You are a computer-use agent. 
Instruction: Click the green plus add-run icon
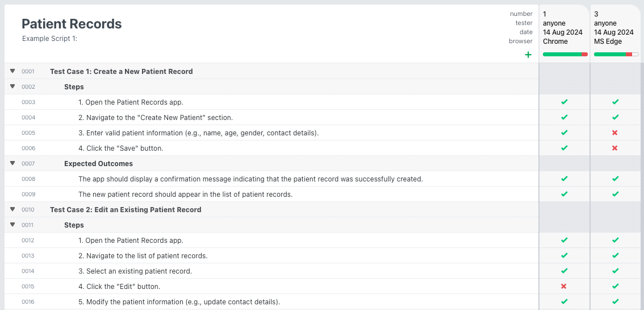pos(528,55)
